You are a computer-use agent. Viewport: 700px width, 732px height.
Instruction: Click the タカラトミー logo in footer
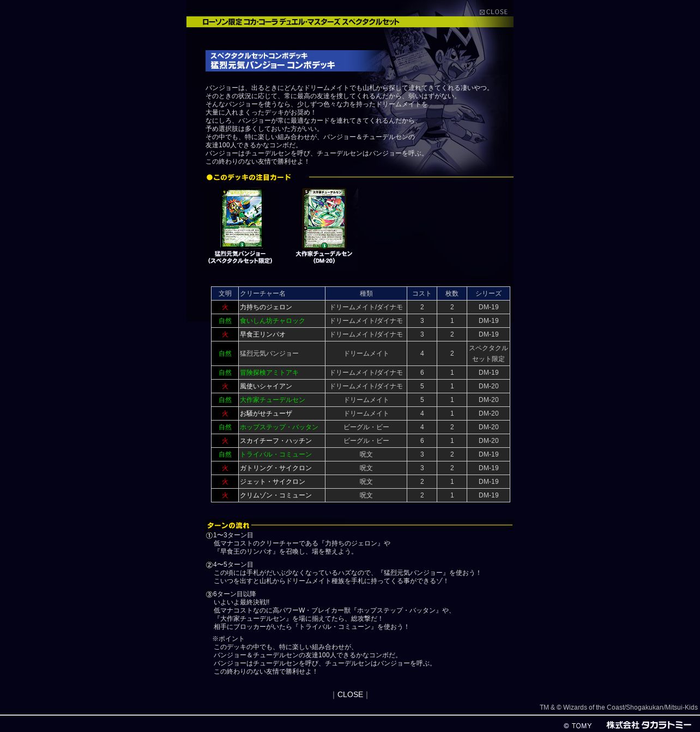coord(649,725)
